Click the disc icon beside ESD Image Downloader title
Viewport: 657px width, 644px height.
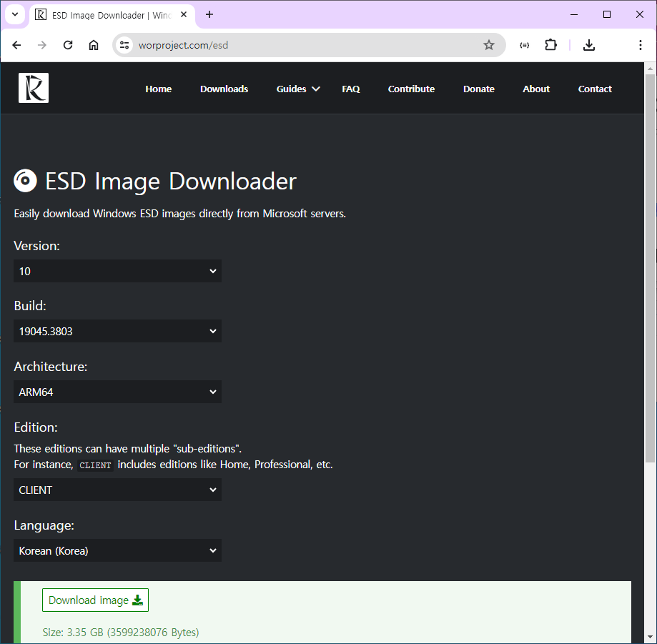25,181
